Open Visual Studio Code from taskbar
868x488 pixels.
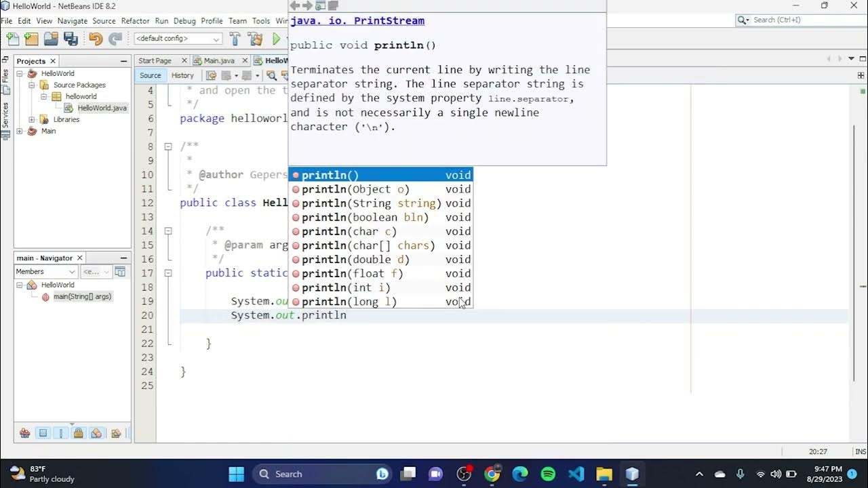pos(576,474)
